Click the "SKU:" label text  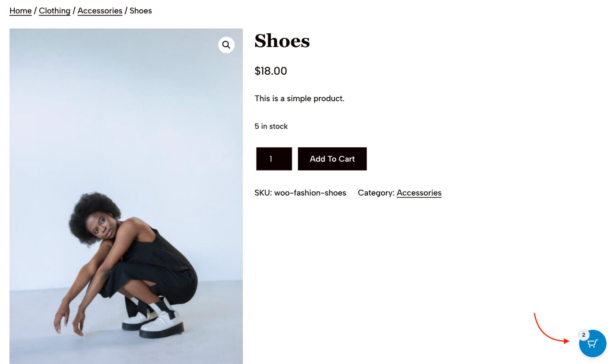pos(263,193)
